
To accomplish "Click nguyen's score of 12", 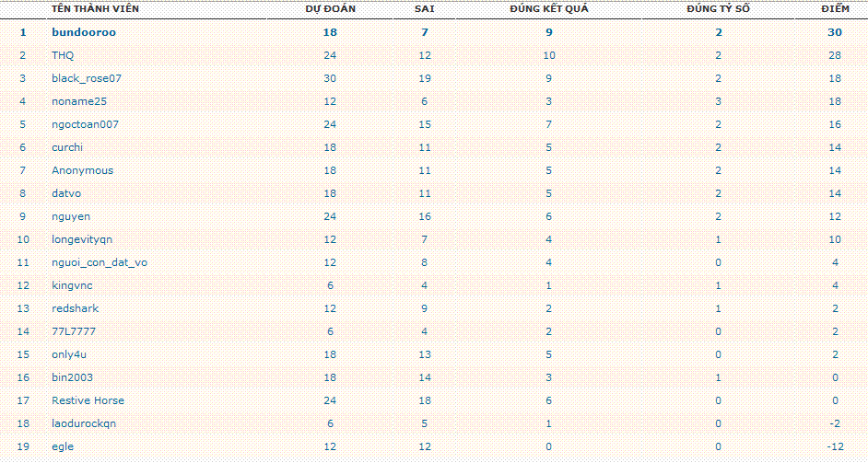I will pos(835,216).
